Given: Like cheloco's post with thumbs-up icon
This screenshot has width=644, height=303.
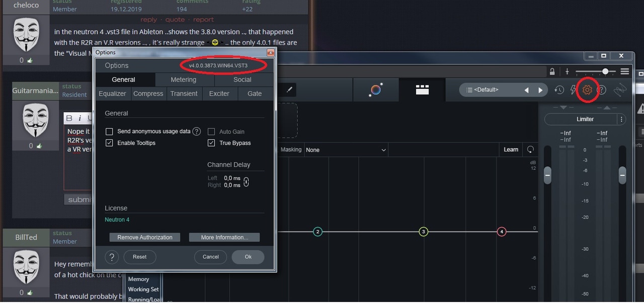Looking at the screenshot, I should tap(30, 60).
